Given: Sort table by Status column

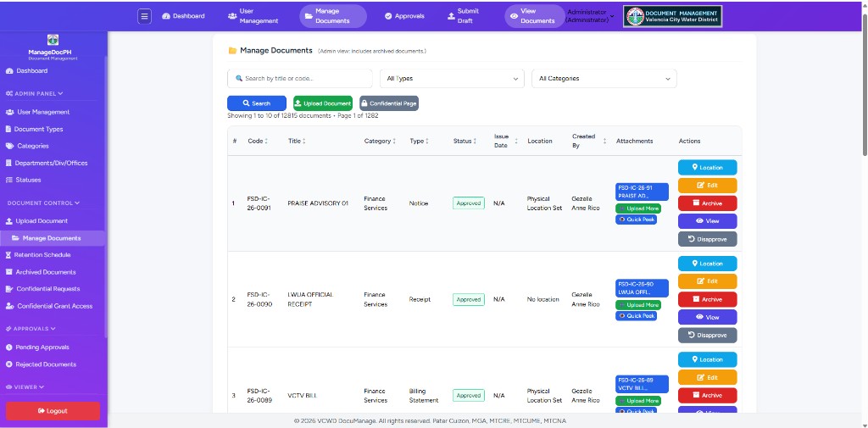Looking at the screenshot, I should click(x=465, y=142).
